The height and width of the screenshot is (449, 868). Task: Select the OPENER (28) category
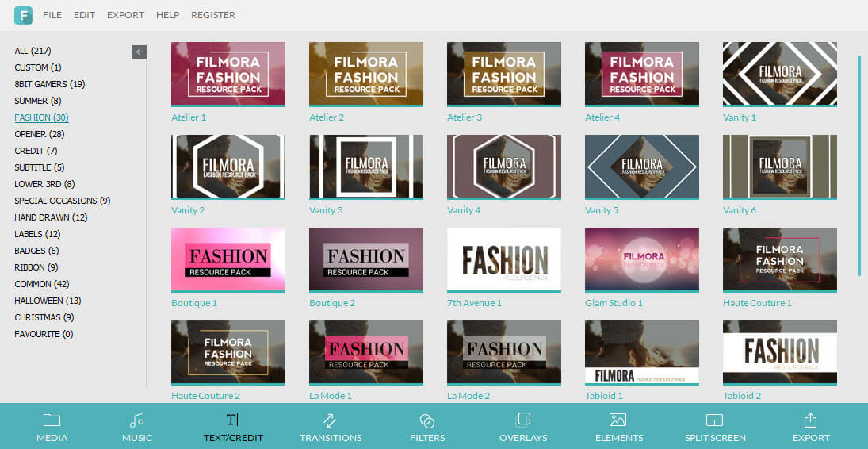pos(40,134)
